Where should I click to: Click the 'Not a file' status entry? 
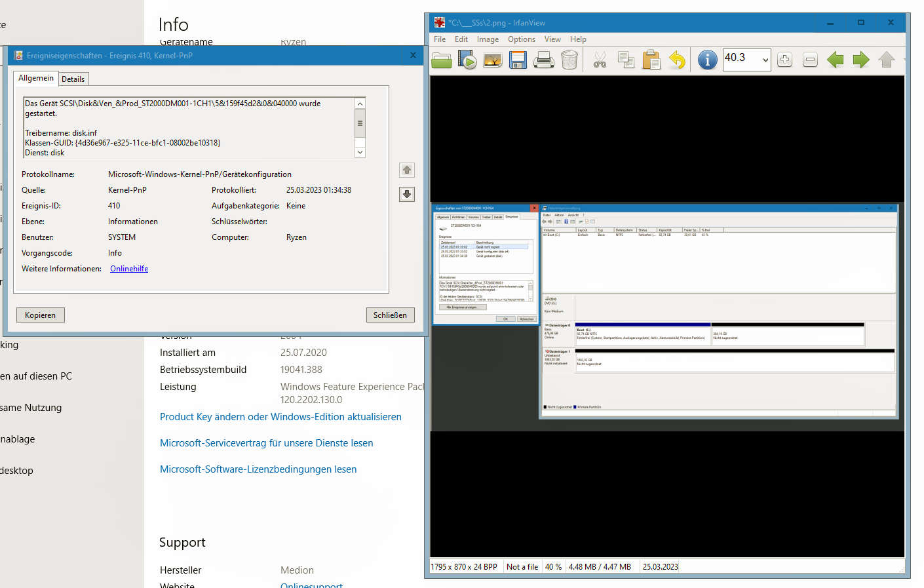coord(522,567)
